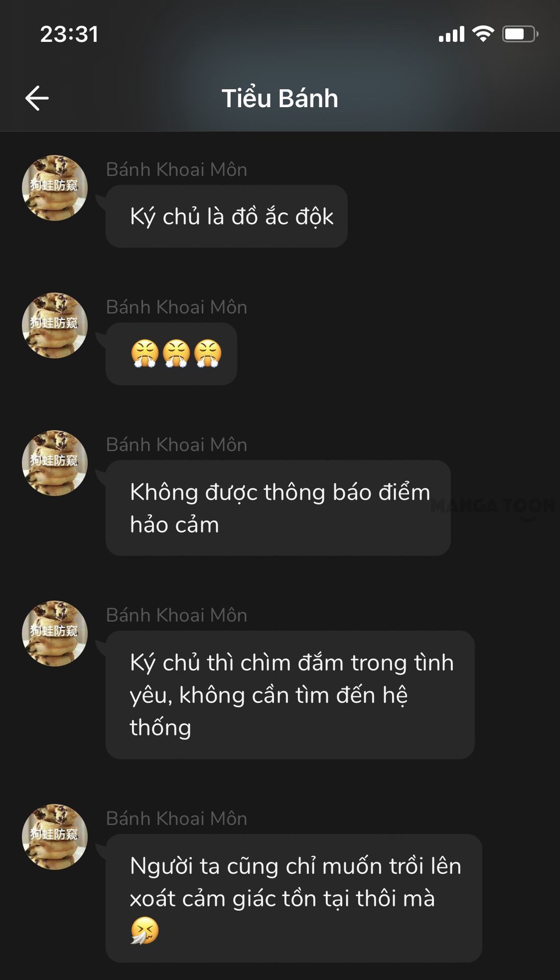Image resolution: width=560 pixels, height=980 pixels.
Task: Open avatar beside the angry emoji message
Action: (x=55, y=325)
